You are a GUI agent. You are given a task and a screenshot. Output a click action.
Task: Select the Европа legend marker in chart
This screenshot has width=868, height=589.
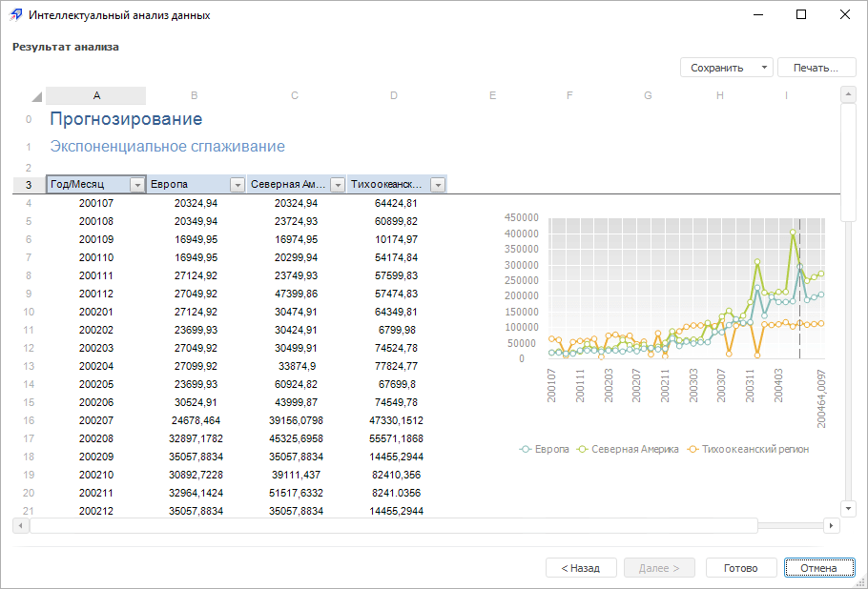(525, 449)
